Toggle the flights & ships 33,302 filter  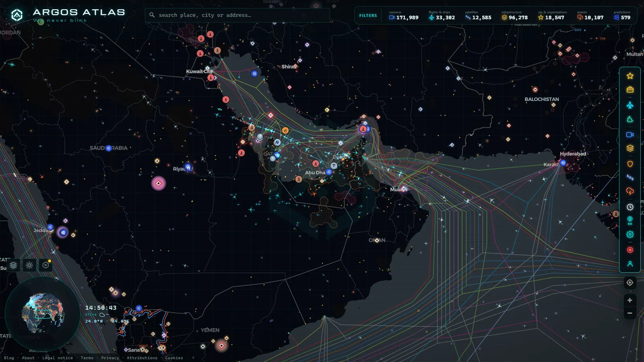442,16
